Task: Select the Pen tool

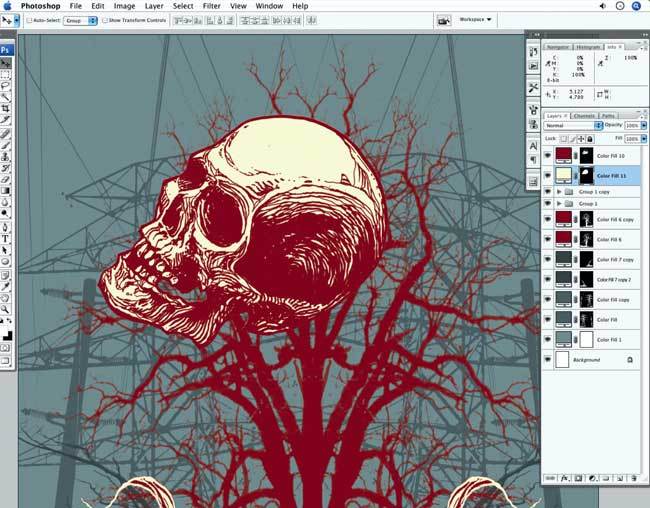Action: pos(6,228)
